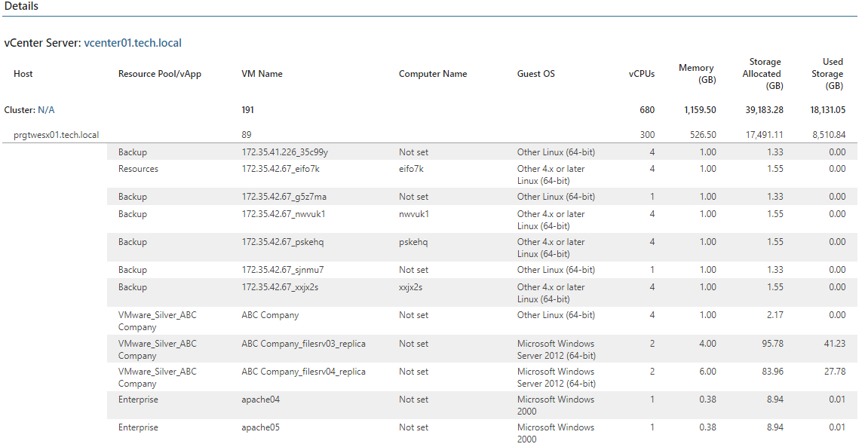Click Guest OS in filesrv03_replica row

click(557, 350)
